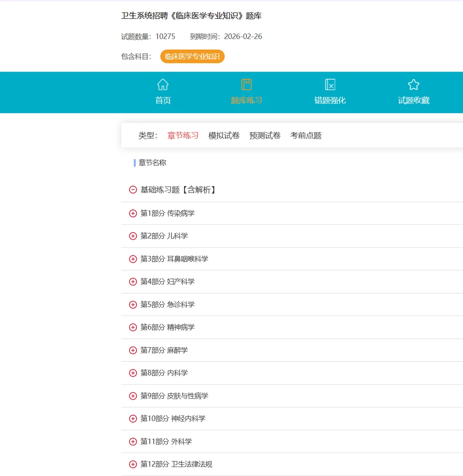Click the 第11部分 外科学 text
Image resolution: width=463 pixels, height=476 pixels.
click(x=166, y=441)
